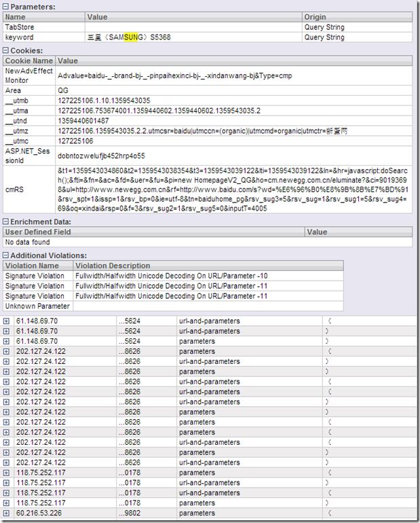Select the keyword parameter row name
The height and width of the screenshot is (523, 420).
coord(19,37)
